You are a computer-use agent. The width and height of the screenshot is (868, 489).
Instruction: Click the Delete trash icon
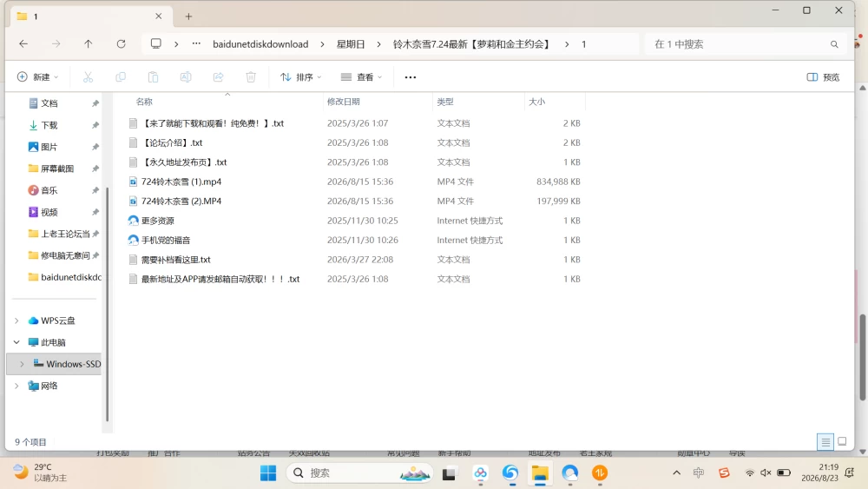pos(251,77)
